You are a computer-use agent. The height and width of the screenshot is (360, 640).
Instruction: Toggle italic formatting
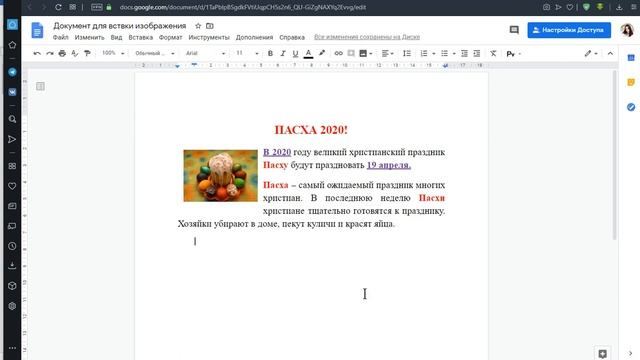click(282, 53)
